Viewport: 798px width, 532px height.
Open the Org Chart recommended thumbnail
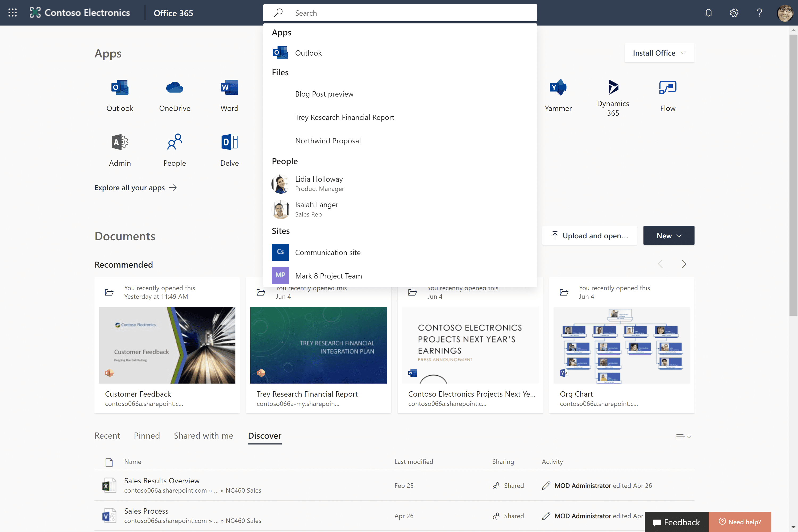(x=622, y=345)
